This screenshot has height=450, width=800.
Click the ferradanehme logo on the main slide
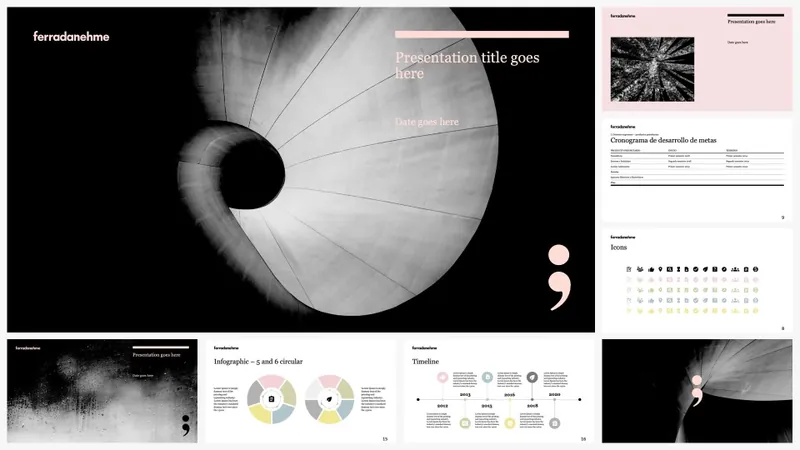pos(71,36)
